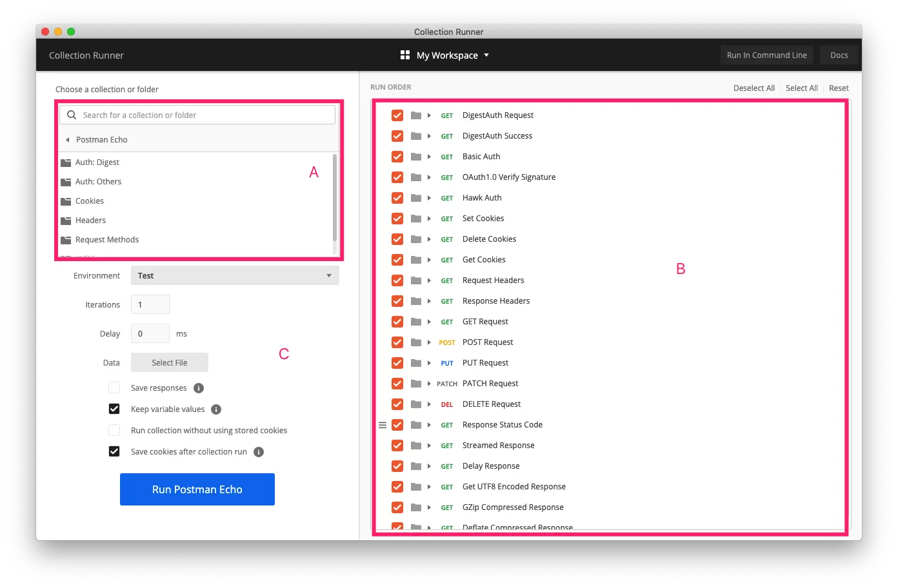Expand the GET Request row arrow

click(x=429, y=322)
